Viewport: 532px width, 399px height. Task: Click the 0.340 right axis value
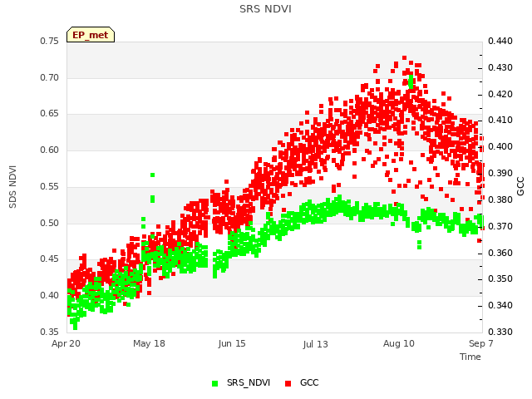coord(500,306)
